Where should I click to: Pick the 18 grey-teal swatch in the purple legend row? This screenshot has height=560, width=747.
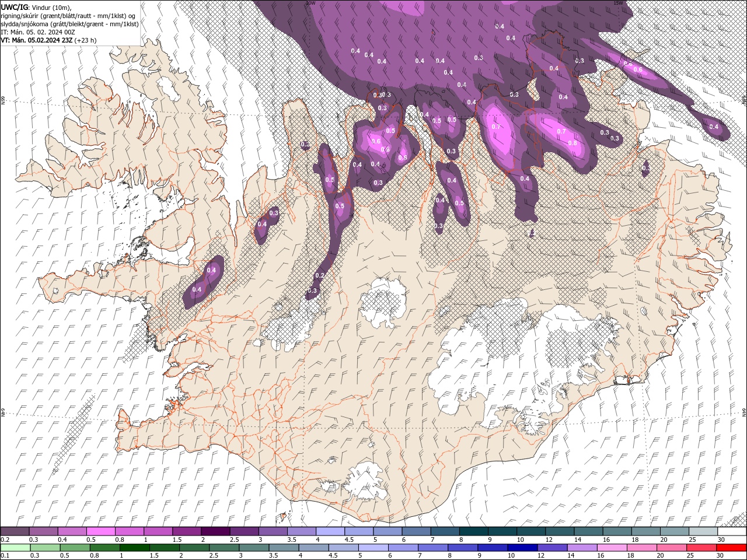(x=646, y=531)
